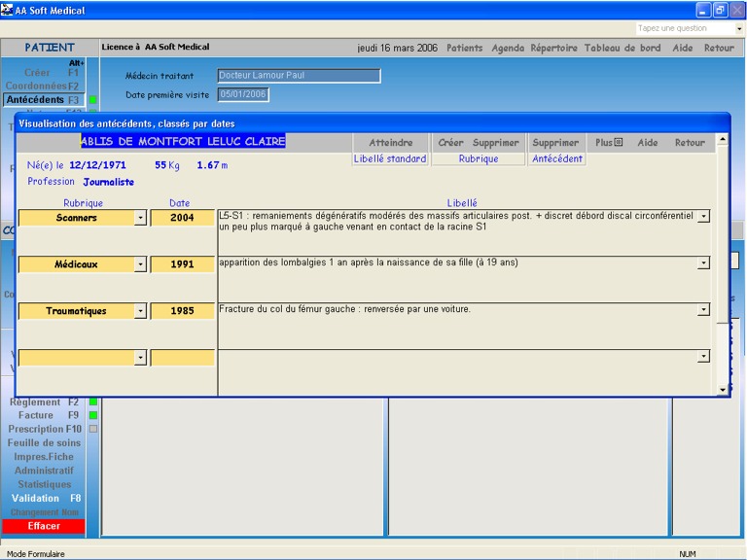Viewport: 747px width, 560px height.
Task: Click Libellé text 'apparition des lombalgies'
Action: pyautogui.click(x=369, y=262)
